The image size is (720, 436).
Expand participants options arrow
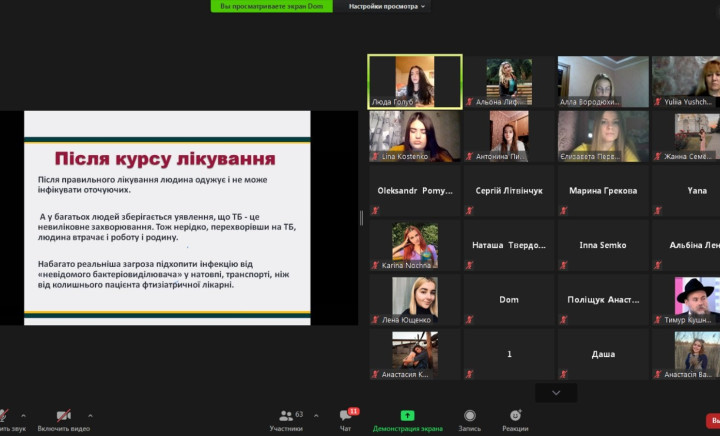316,415
